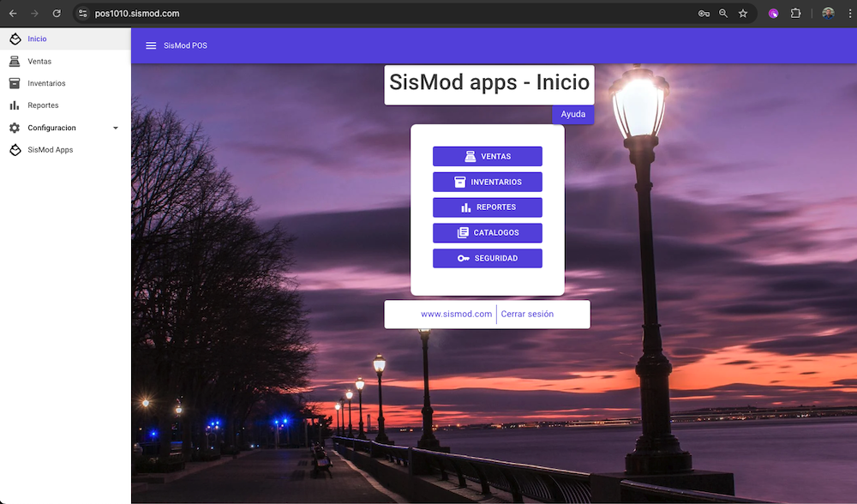Screen dimensions: 857x504
Task: Open browser extensions puzzle icon
Action: [x=795, y=14]
